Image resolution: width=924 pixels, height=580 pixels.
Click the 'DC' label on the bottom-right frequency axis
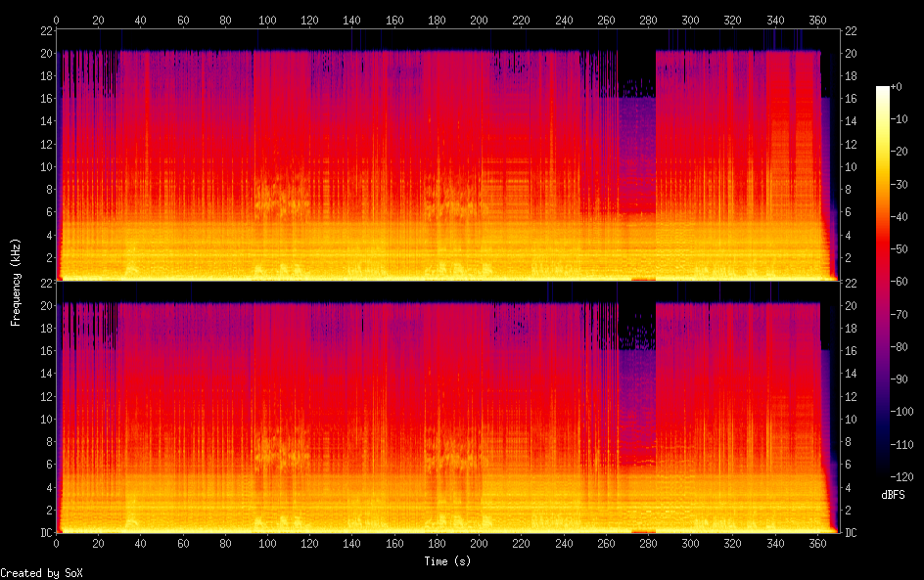[852, 533]
